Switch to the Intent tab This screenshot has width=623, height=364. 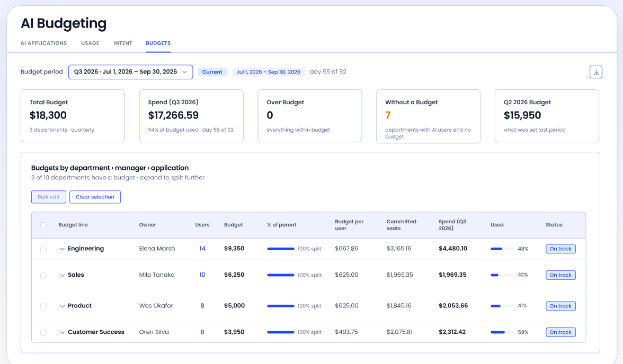pos(123,43)
